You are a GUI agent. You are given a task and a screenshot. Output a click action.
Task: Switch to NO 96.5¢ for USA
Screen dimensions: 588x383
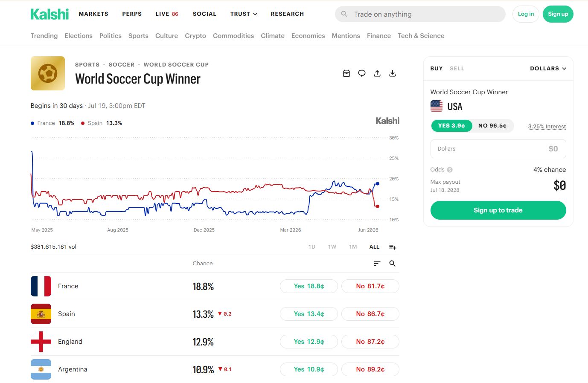coord(492,126)
